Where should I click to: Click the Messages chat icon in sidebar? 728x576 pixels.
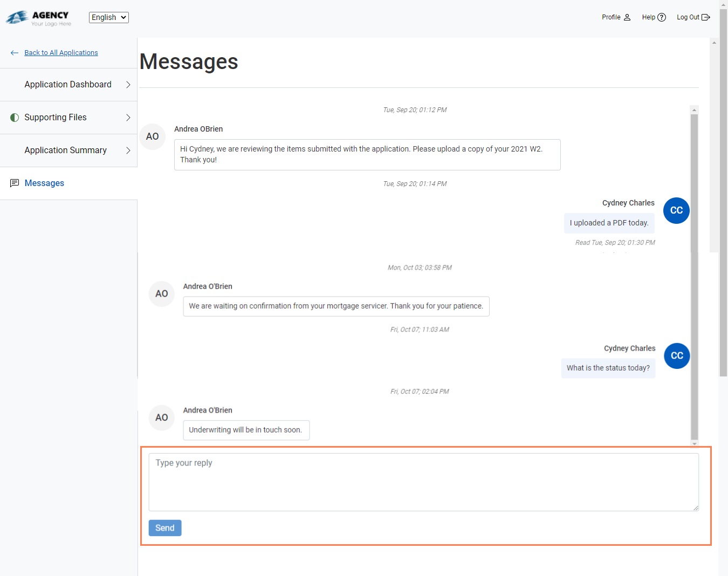point(15,183)
